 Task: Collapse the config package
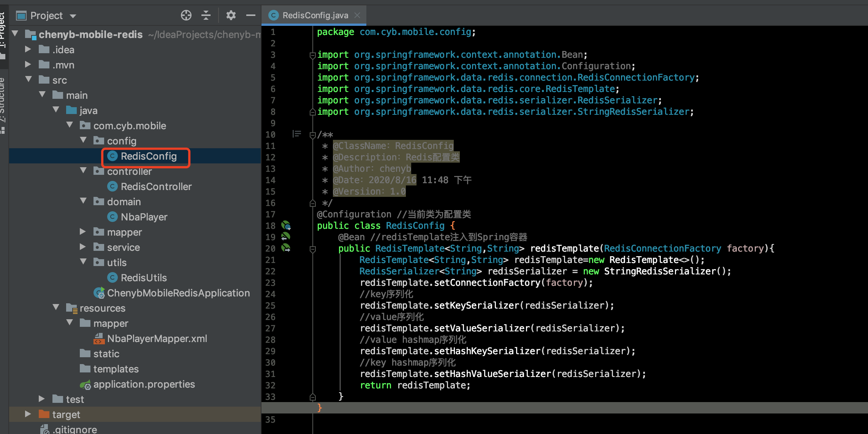coord(83,140)
